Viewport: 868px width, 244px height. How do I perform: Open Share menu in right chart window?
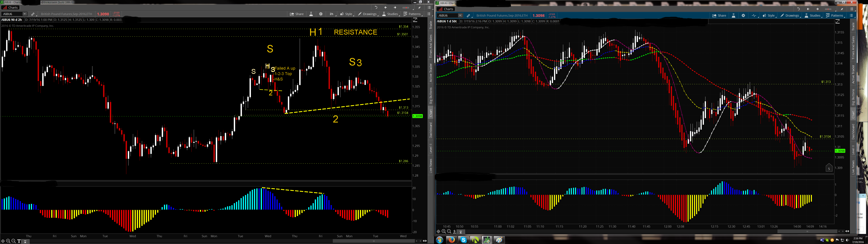pyautogui.click(x=719, y=15)
